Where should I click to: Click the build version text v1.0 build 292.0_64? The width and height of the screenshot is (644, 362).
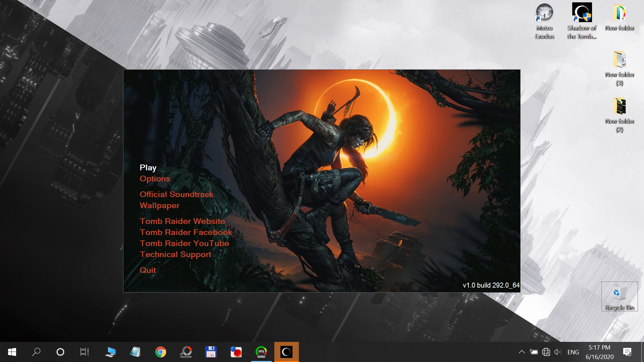[x=491, y=285]
